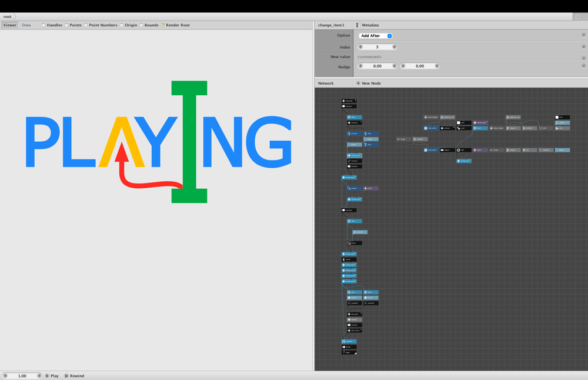Increase the frame number with right arrow

click(x=39, y=375)
